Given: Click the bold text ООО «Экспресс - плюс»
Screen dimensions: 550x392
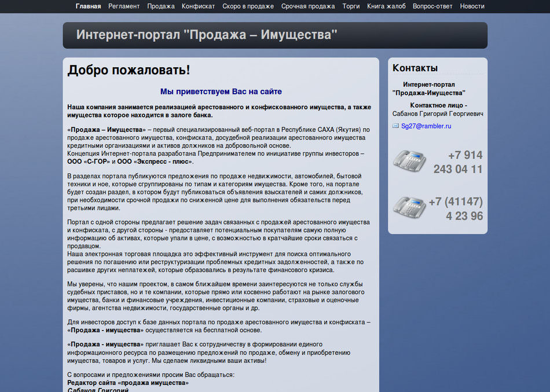Looking at the screenshot, I should 155,162.
